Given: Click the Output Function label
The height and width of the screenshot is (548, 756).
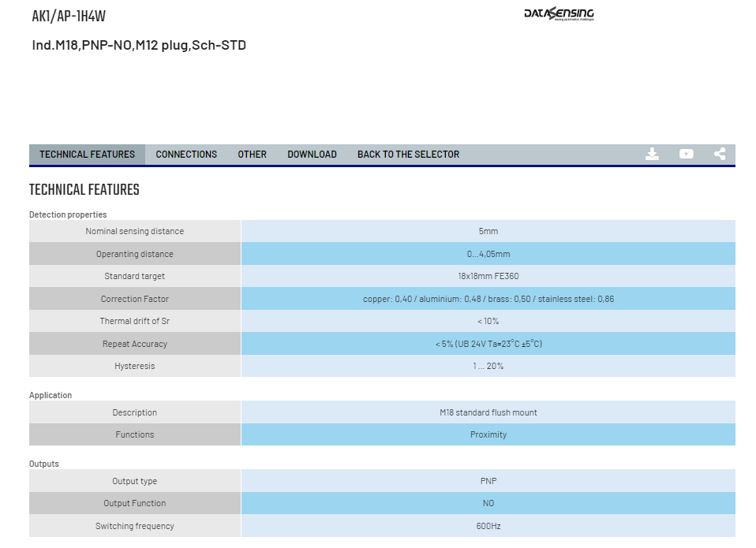Looking at the screenshot, I should (134, 503).
